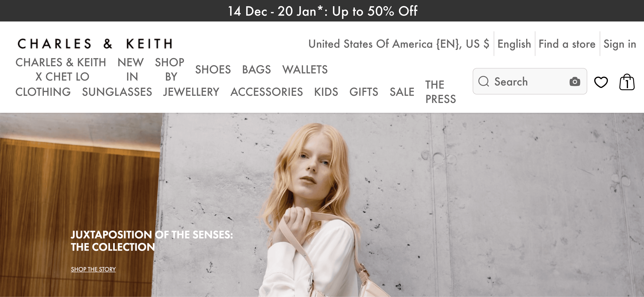
Task: Click inside the Search input field
Action: [x=530, y=81]
